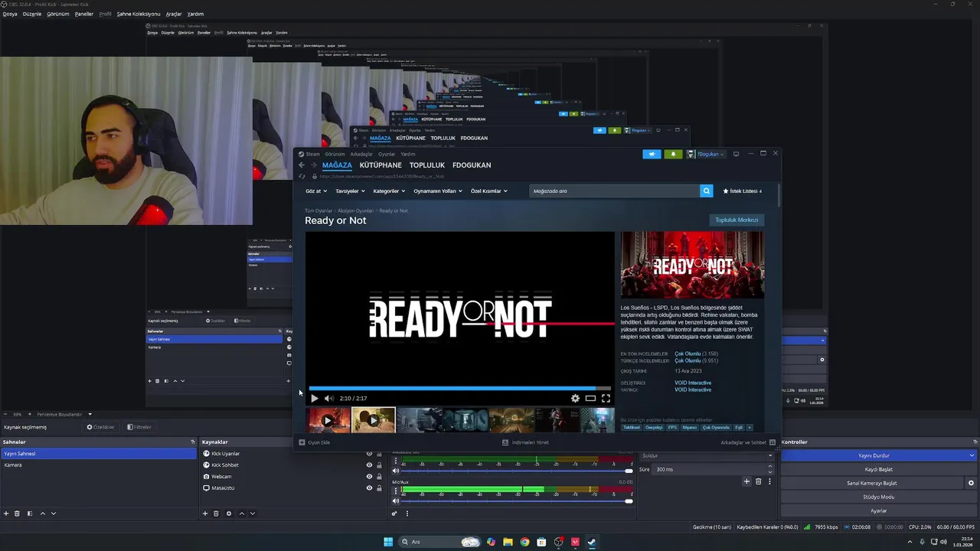Viewport: 980px width, 551px height.
Task: Open File Explorer from the taskbar
Action: pos(508,542)
